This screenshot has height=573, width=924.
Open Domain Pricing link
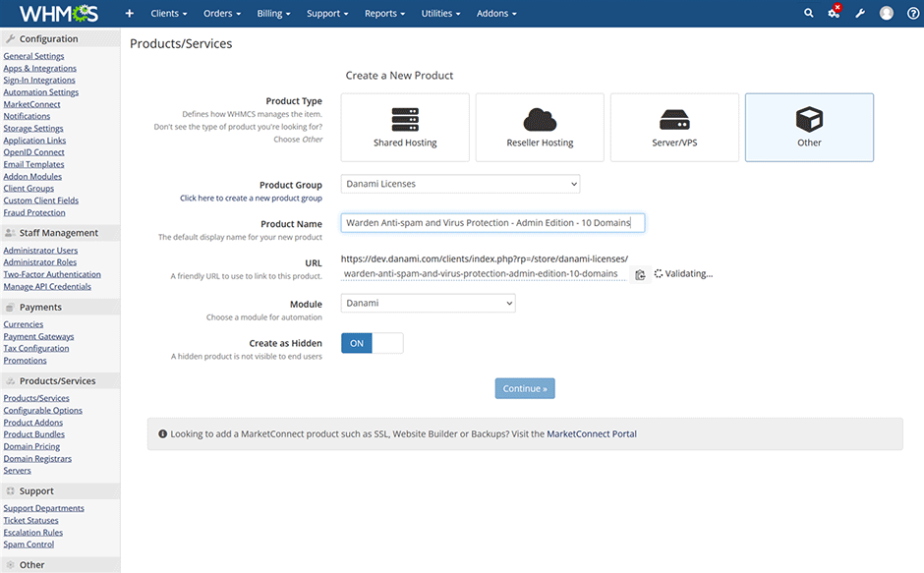tap(31, 446)
